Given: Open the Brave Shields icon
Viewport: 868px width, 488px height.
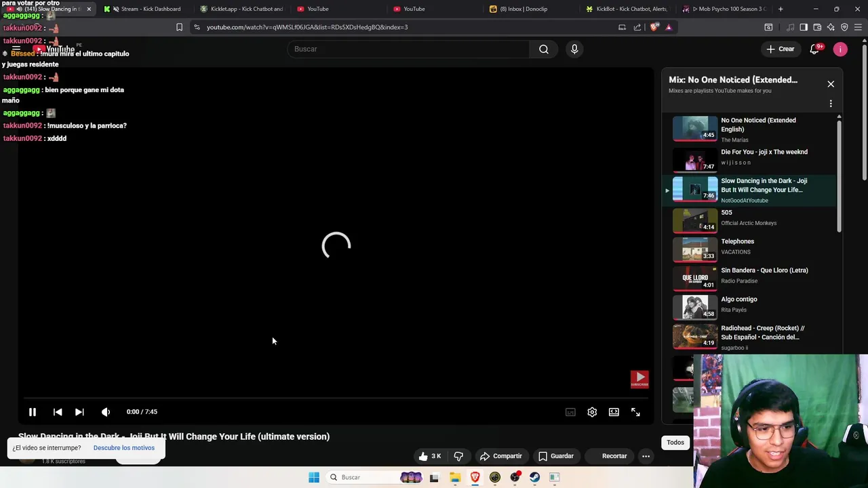Looking at the screenshot, I should click(654, 27).
